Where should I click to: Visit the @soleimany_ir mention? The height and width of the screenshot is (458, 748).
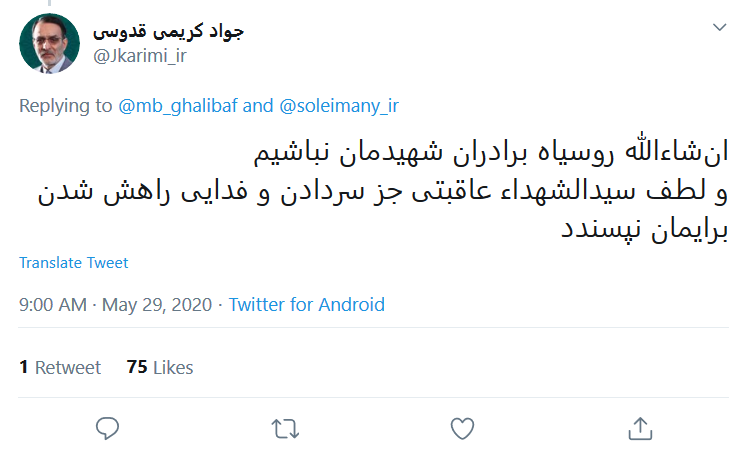point(338,105)
